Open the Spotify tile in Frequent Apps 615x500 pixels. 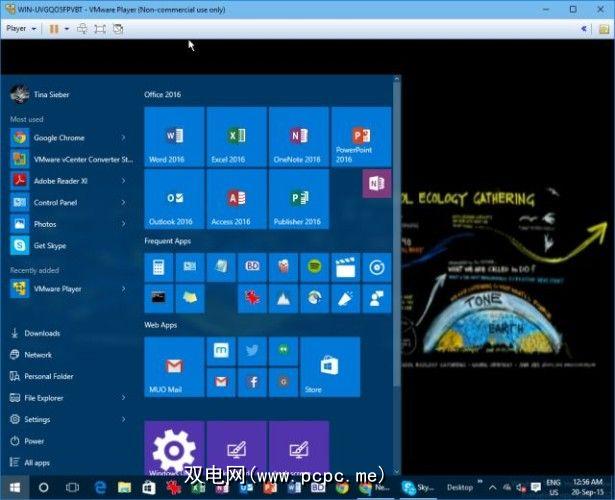coord(315,267)
